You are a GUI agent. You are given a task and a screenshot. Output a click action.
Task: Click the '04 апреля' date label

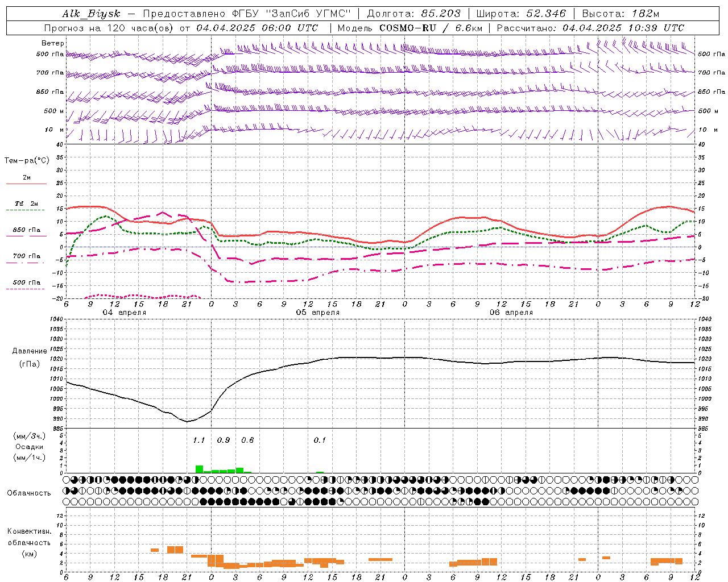point(124,313)
